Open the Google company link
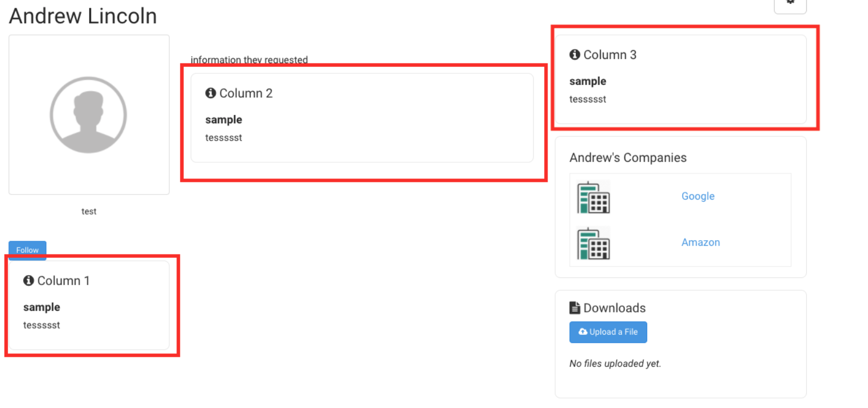Viewport: 868px width, 408px height. (698, 196)
